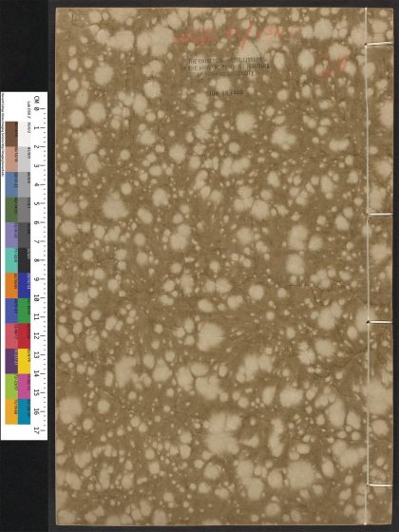The width and height of the screenshot is (399, 532).
Task: Click the stamped date below the library stamp
Action: (227, 92)
